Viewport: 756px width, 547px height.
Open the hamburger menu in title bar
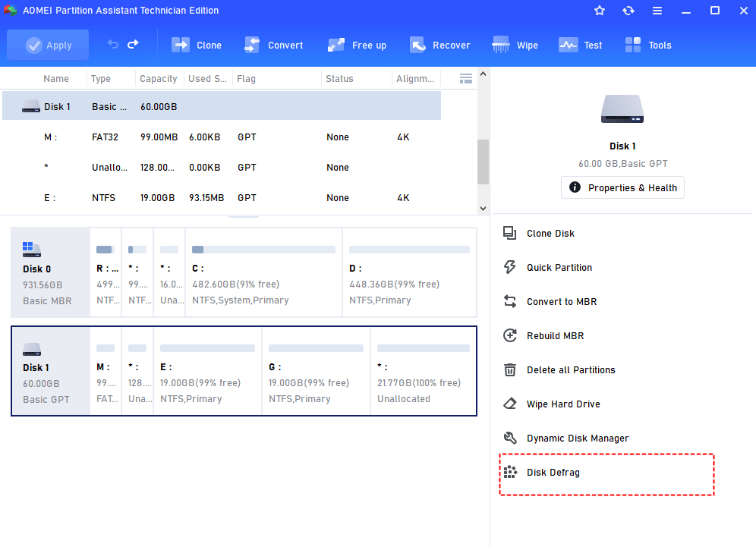pyautogui.click(x=657, y=11)
